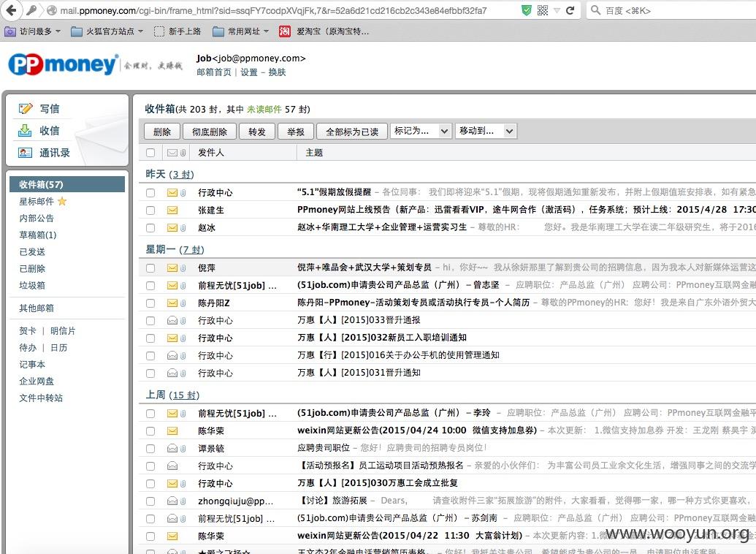Expand the 常用网址 bookmark folder
The image size is (756, 554).
coord(240,31)
